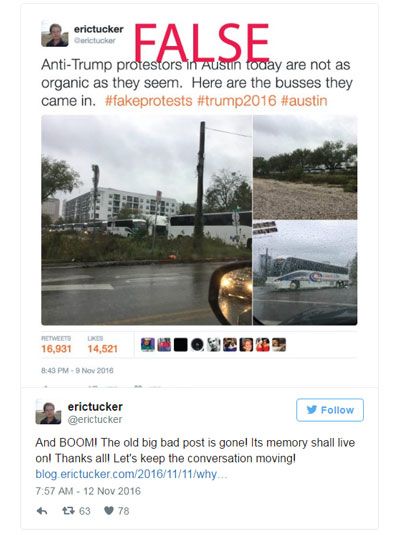
Task: Like the tweet with the 78 heart icon
Action: pyautogui.click(x=109, y=511)
